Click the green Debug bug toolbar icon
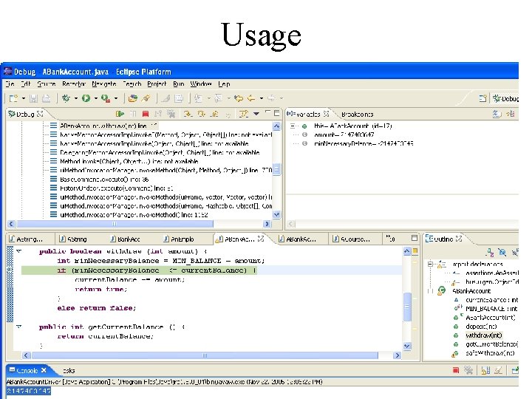This screenshot has width=532, height=399. point(66,98)
